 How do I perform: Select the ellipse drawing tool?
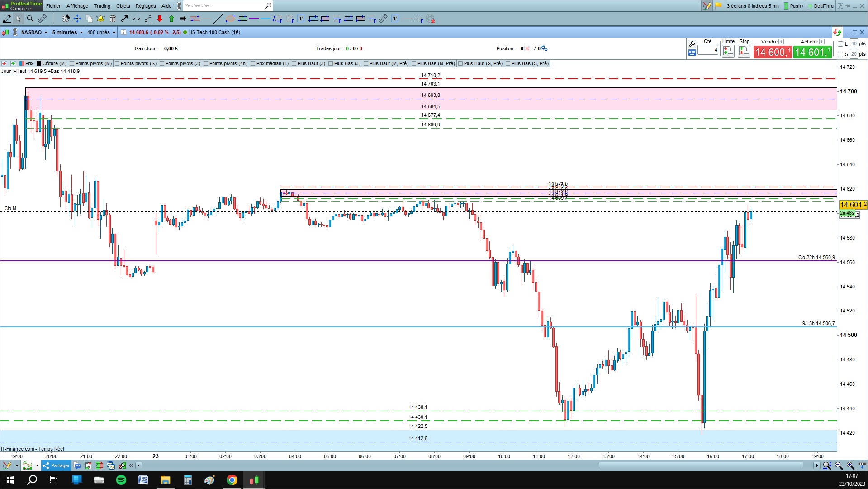[x=230, y=19]
